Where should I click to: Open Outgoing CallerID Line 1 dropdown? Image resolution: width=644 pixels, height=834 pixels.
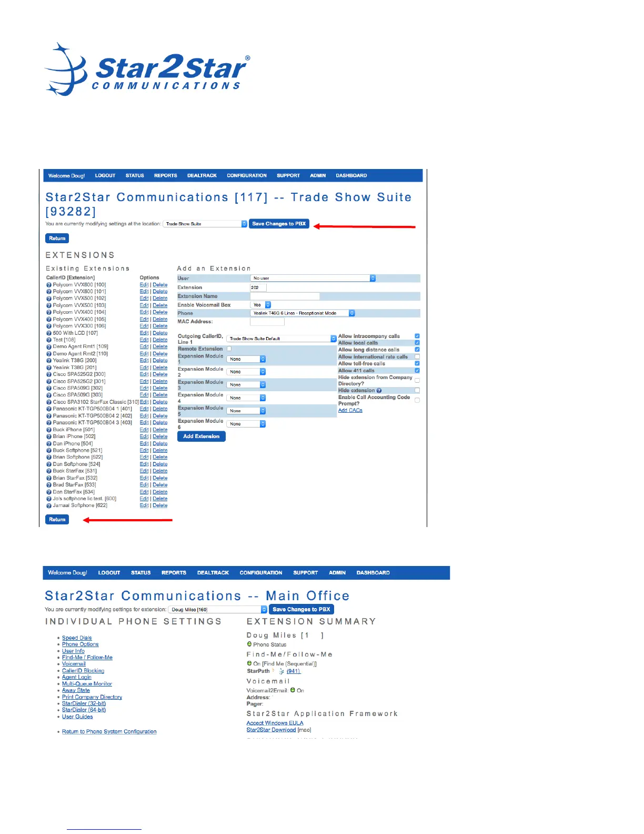click(281, 339)
